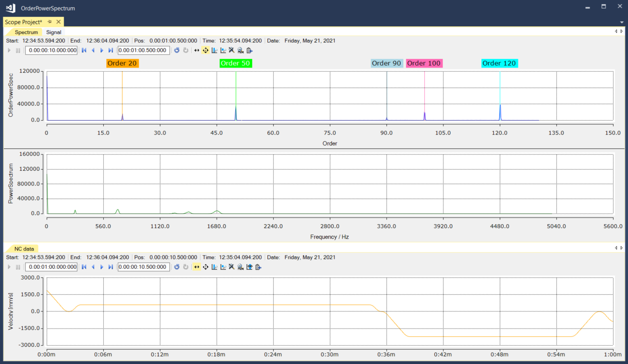Click the Frequency / Hz axis label
Screen dimensions: 628x364
pyautogui.click(x=330, y=237)
